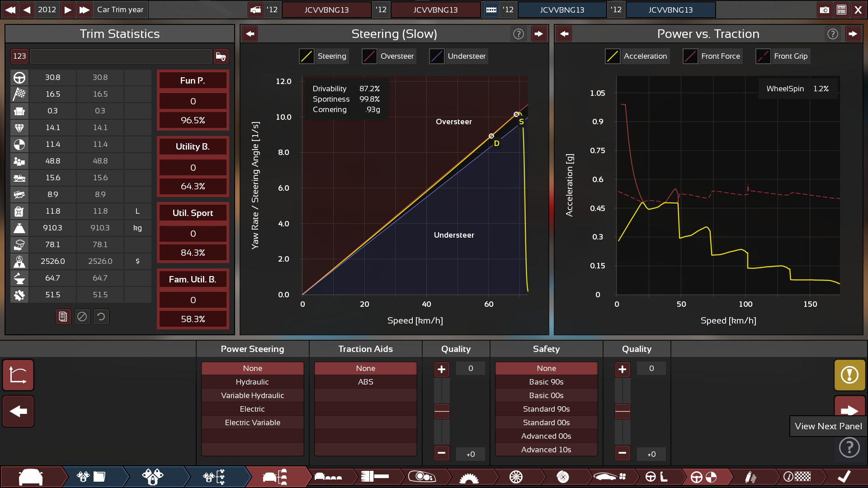Screen dimensions: 868x488
Task: Select the Utility B. demographic
Action: [193, 146]
